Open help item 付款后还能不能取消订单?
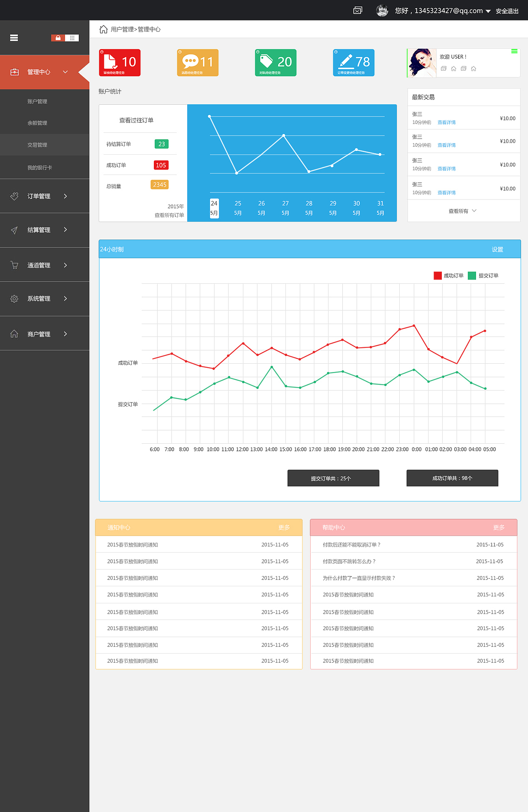This screenshot has height=812, width=528. pyautogui.click(x=351, y=545)
